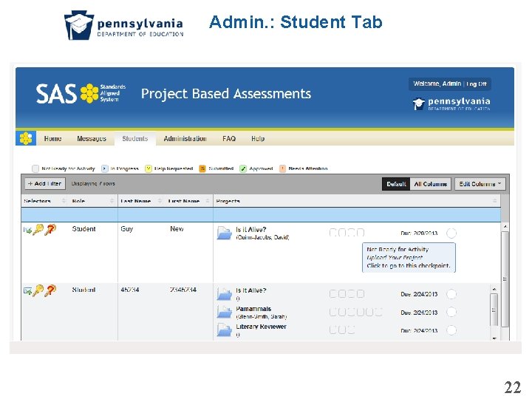The image size is (532, 399).
Task: Click last name cell 'Guy'
Action: pyautogui.click(x=127, y=229)
